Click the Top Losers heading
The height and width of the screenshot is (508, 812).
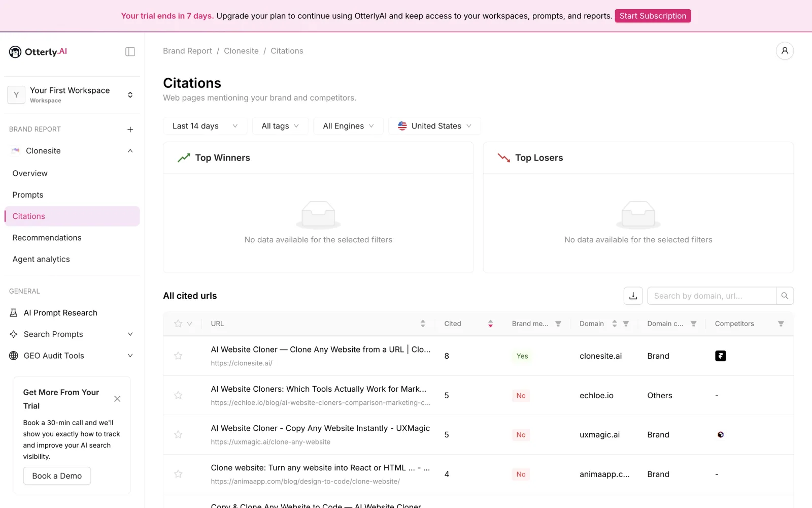539,158
